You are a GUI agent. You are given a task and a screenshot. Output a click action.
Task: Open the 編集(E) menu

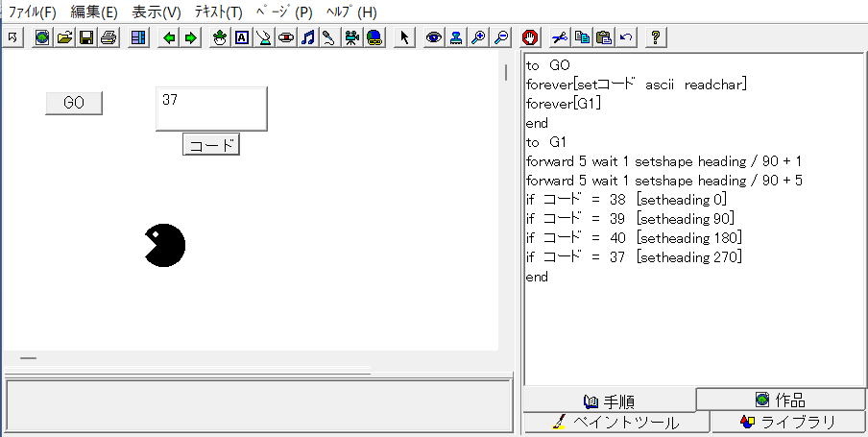(94, 12)
